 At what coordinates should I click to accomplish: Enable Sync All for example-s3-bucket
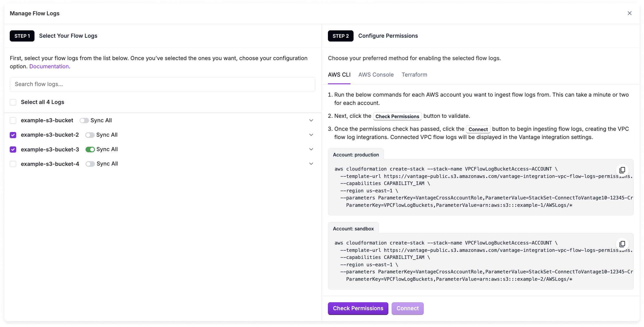(x=84, y=120)
